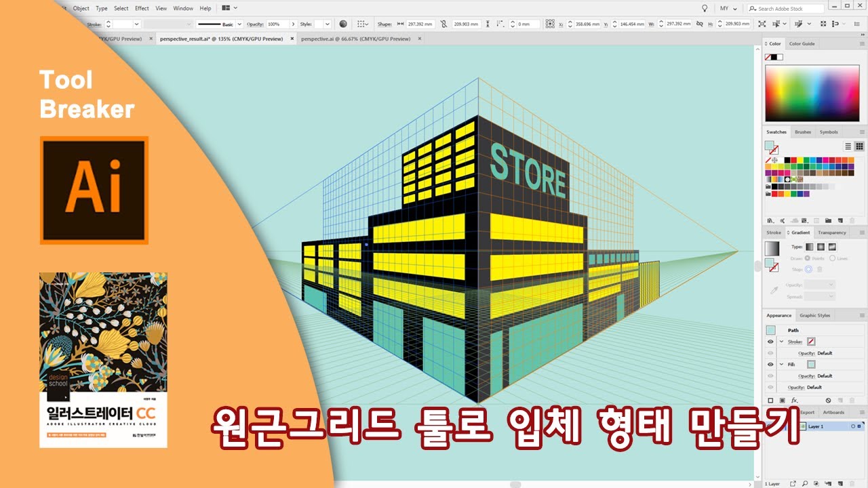The width and height of the screenshot is (868, 488).
Task: Choose the linear gradient type icon
Action: [810, 247]
